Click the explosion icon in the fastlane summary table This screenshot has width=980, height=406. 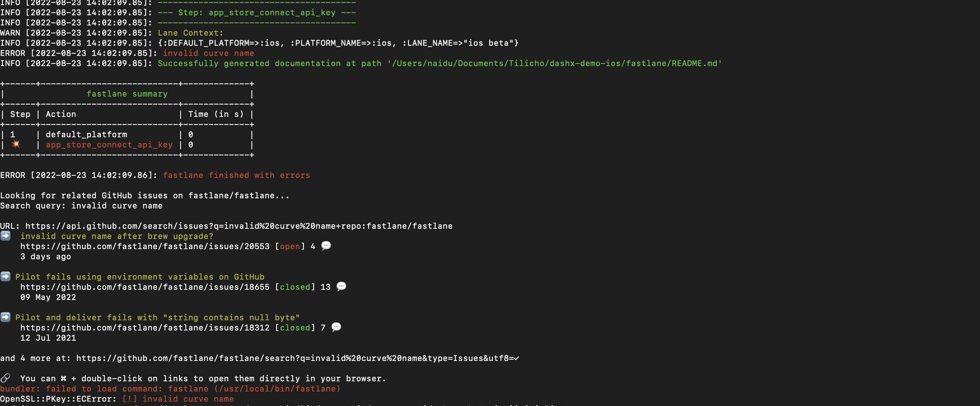(x=15, y=144)
